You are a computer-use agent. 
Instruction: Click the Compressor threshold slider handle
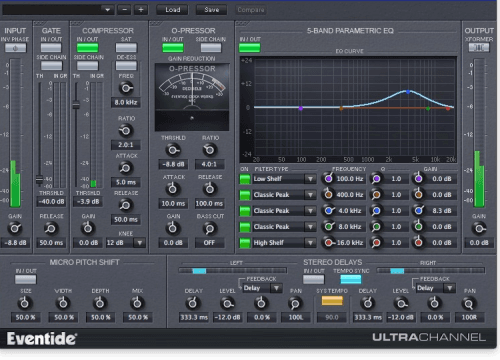coord(76,105)
